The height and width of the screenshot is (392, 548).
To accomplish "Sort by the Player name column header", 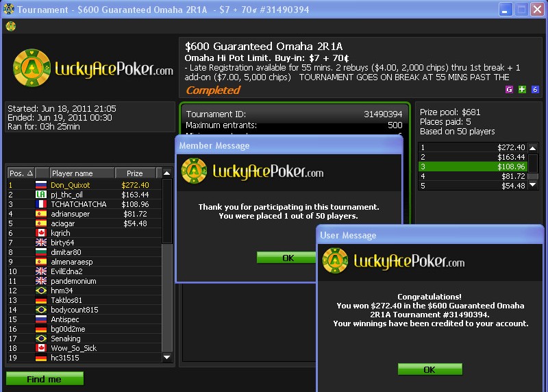I will 82,173.
